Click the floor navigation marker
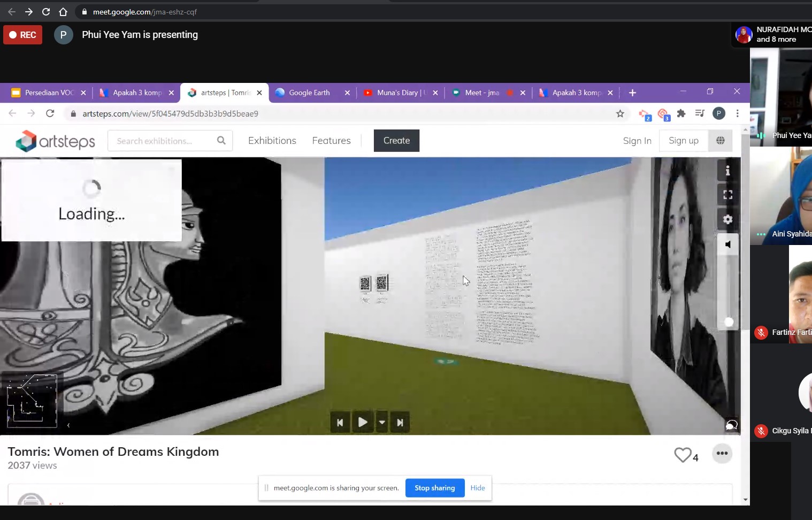The height and width of the screenshot is (520, 812). click(x=445, y=362)
